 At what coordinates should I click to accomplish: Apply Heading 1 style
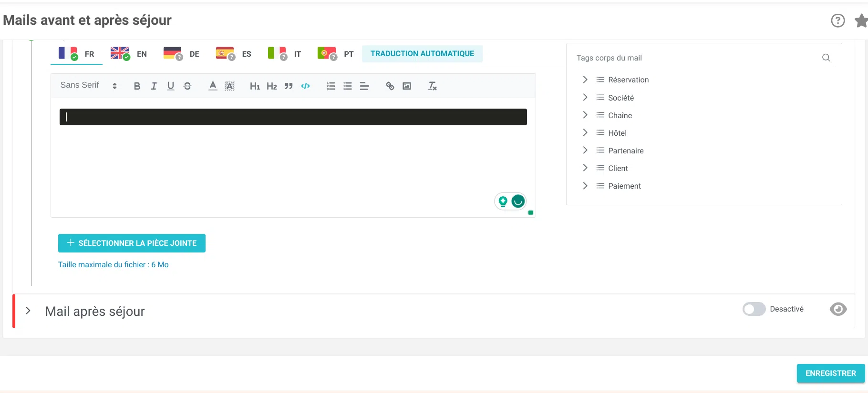255,86
